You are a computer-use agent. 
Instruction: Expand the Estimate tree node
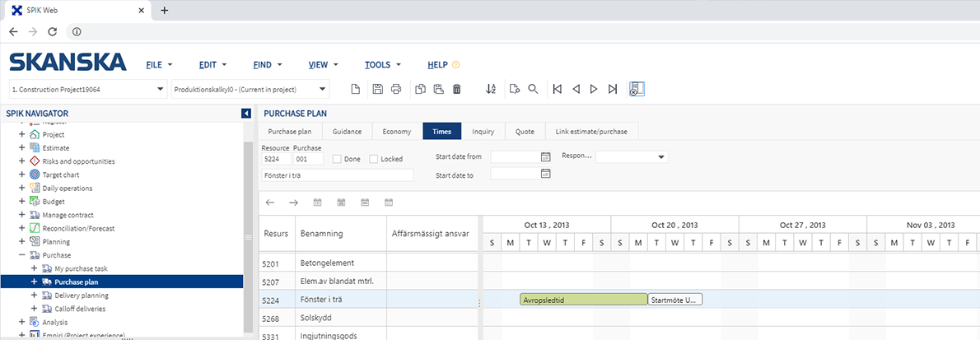click(x=22, y=147)
